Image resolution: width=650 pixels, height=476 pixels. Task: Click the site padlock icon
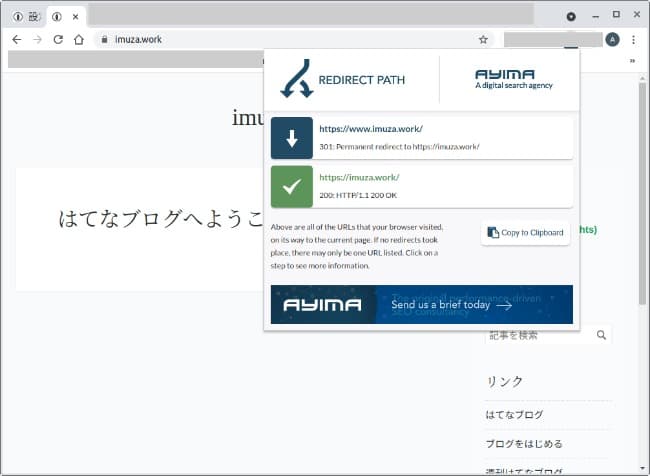104,39
